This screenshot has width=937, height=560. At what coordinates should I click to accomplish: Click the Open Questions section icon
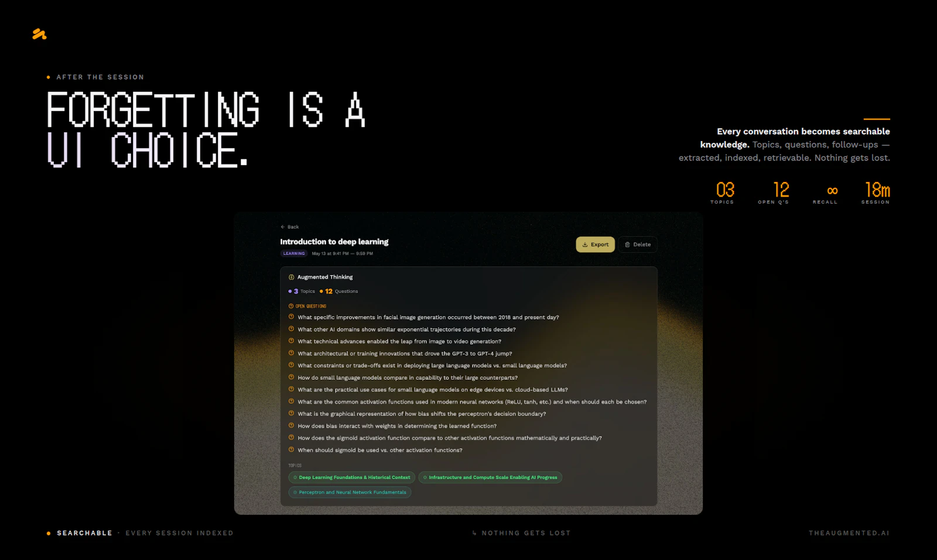pos(291,306)
